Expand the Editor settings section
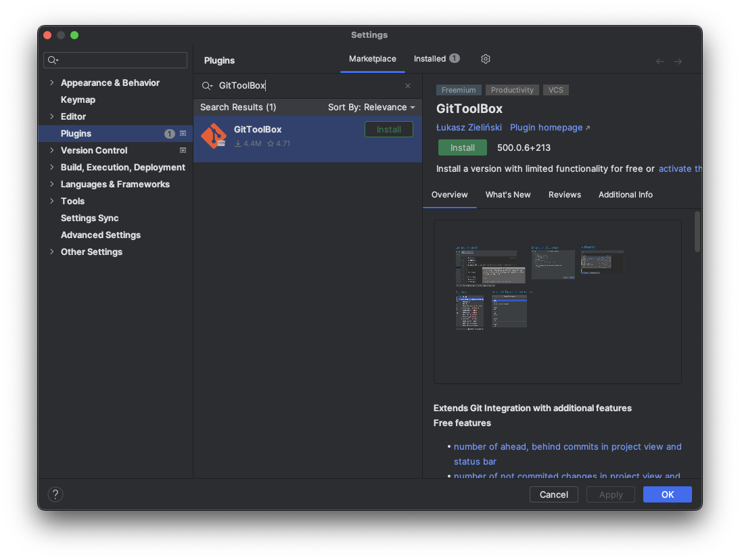Screen dimensions: 740x560 [52, 116]
